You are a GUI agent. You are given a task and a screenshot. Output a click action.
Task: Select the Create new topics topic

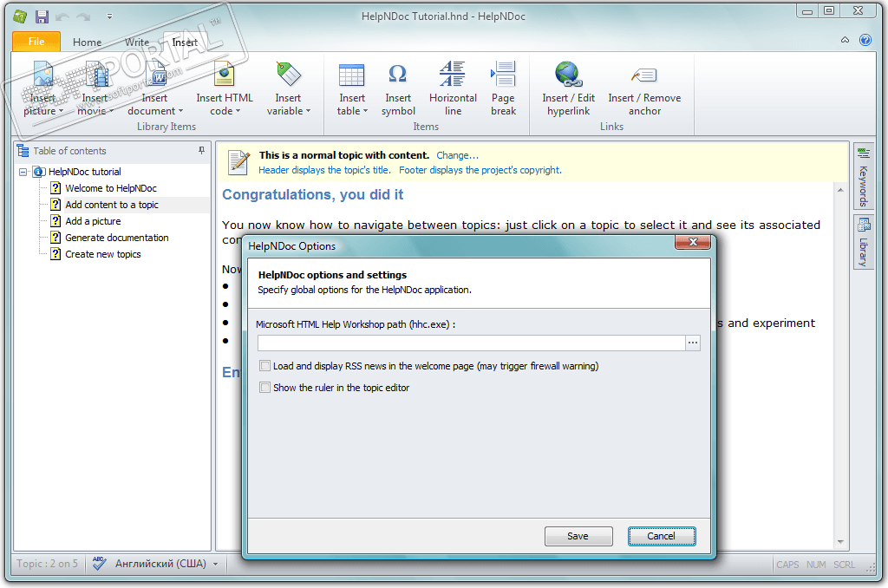click(103, 254)
